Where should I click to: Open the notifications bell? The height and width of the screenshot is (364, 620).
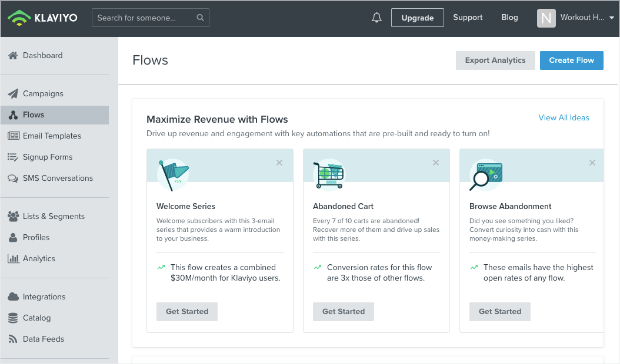(376, 17)
